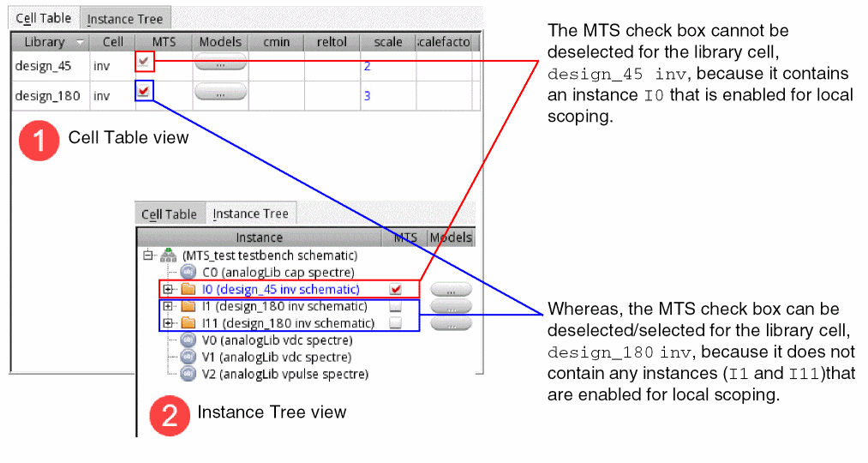Screen dimensions: 868x463
Task: Switch to upper Instance Tree tab
Action: tap(125, 19)
